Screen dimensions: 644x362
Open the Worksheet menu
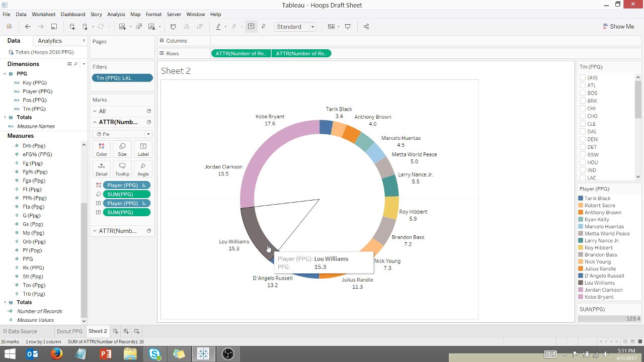click(44, 14)
